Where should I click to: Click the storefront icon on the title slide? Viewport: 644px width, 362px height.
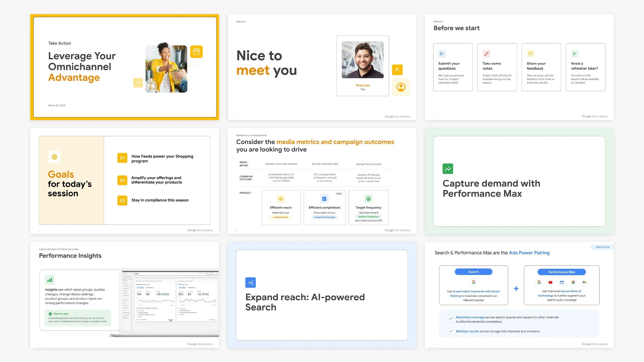click(x=197, y=51)
